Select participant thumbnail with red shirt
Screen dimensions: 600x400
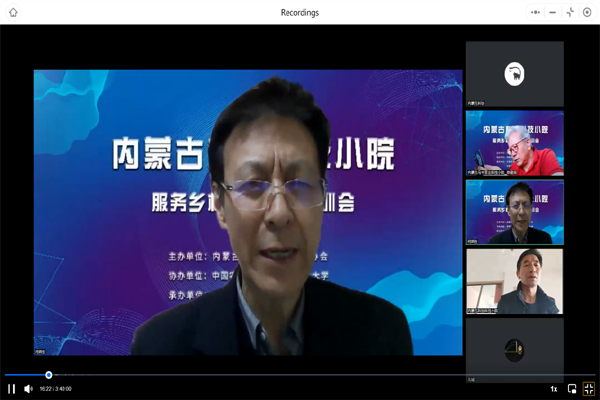[x=514, y=143]
